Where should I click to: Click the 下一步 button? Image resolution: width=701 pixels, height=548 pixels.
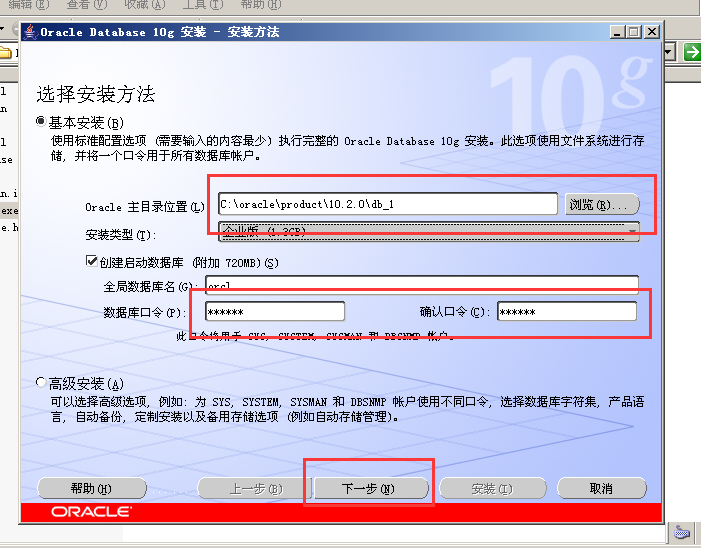click(371, 488)
